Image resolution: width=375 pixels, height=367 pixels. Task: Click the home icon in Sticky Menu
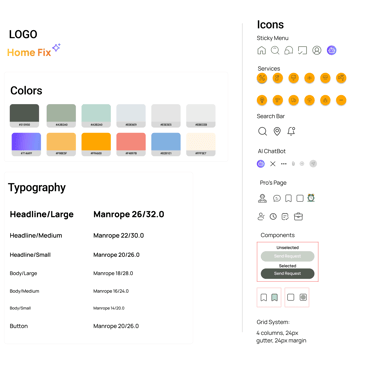click(262, 50)
